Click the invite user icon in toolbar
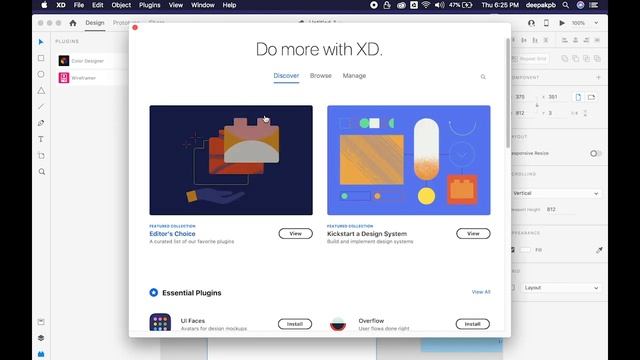 (x=531, y=23)
